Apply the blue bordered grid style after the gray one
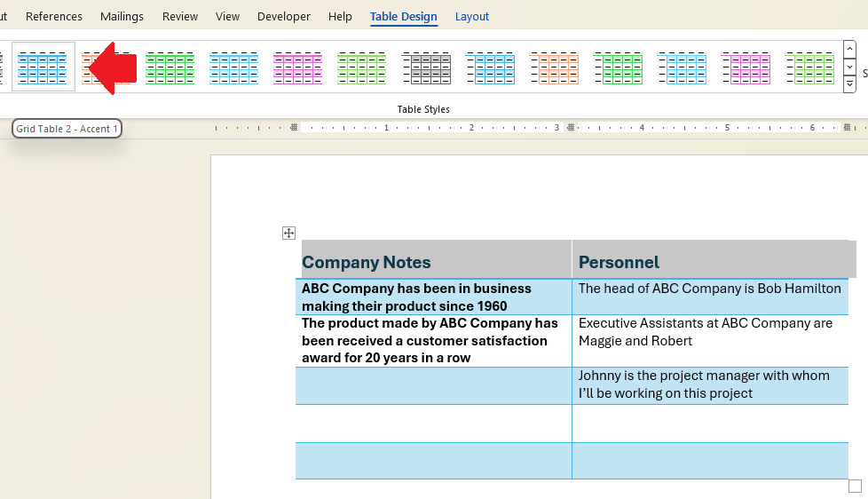Screen dimensions: 868x499 490,67
